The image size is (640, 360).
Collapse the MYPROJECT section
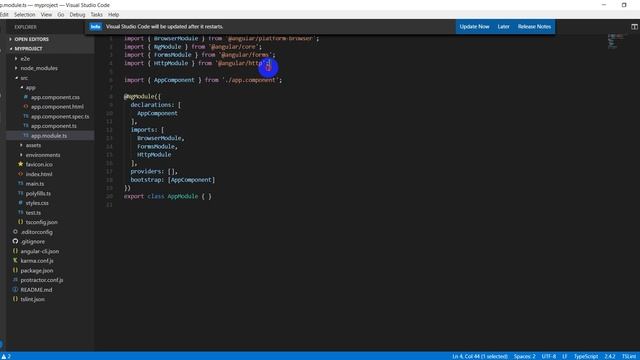28,49
